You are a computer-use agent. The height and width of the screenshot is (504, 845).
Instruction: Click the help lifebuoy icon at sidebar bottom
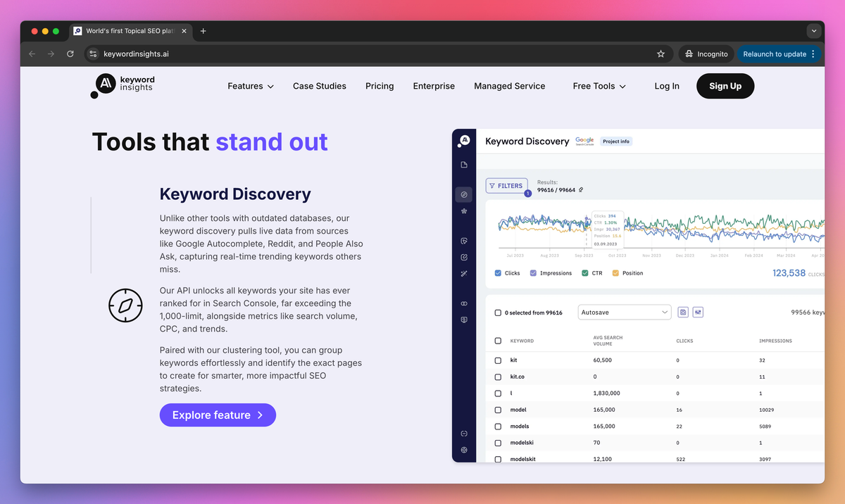tap(464, 450)
